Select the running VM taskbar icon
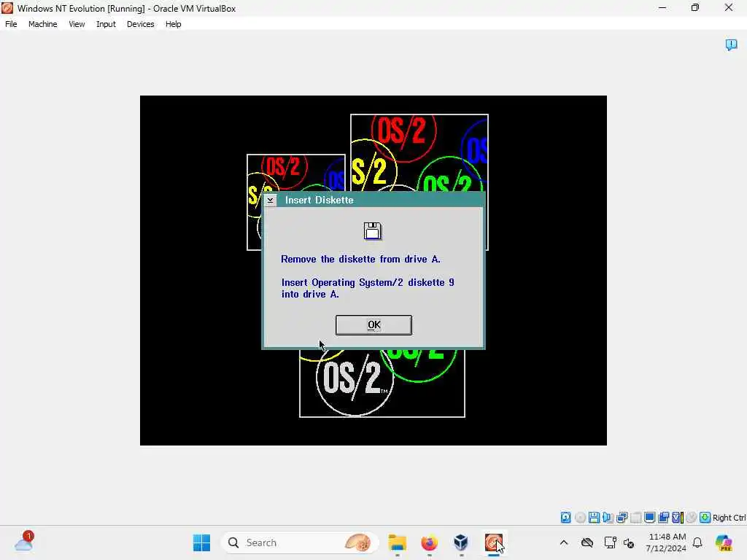 click(x=494, y=542)
